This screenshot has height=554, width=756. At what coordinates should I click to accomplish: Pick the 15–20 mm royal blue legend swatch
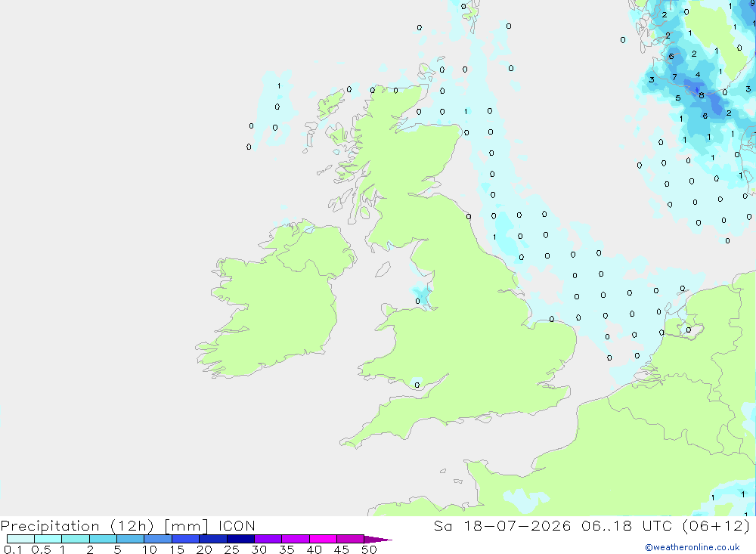(185, 539)
